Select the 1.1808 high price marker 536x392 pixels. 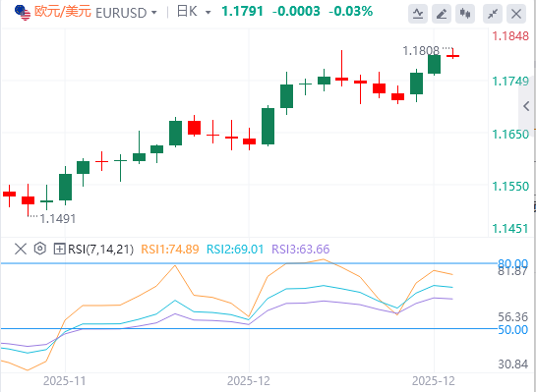coord(421,51)
